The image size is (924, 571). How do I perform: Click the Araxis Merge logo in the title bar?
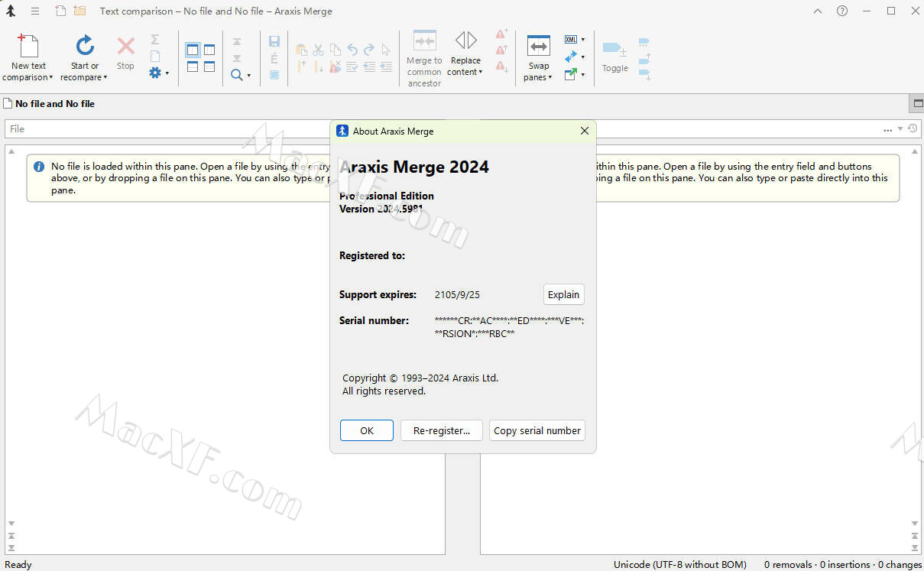(11, 11)
